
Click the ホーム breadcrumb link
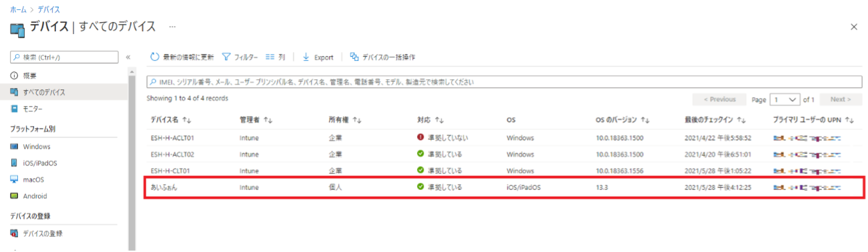pyautogui.click(x=18, y=10)
